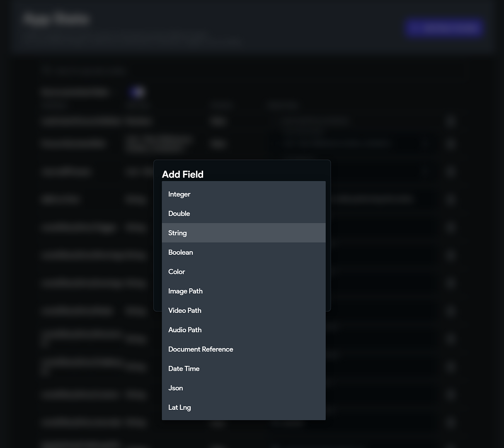504x448 pixels.
Task: Click the purple button in the top-right header
Action: click(444, 28)
